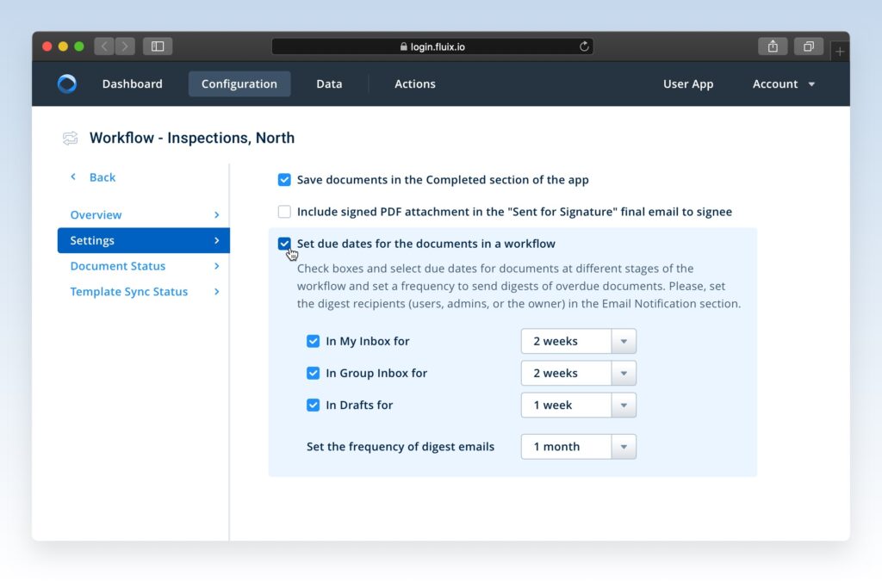Image resolution: width=882 pixels, height=588 pixels.
Task: Open the Account dropdown menu
Action: click(783, 84)
